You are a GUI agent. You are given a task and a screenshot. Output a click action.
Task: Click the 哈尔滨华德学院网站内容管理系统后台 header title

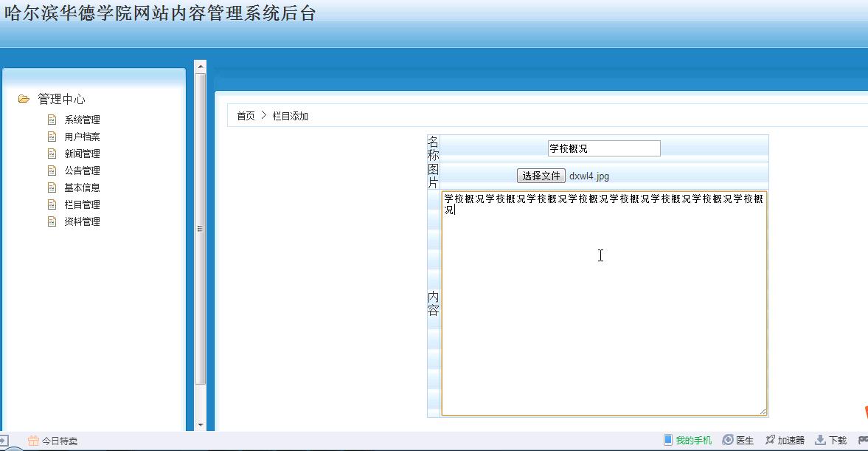[x=161, y=13]
